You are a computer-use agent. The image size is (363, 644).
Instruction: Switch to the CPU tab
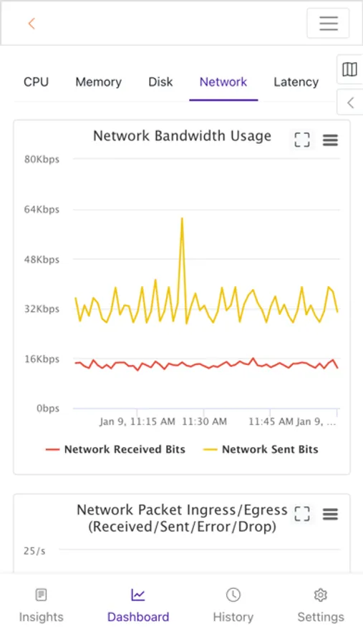coord(37,82)
